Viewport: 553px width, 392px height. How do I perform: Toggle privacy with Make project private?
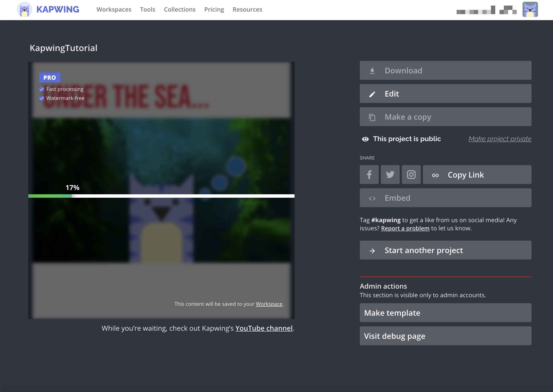pos(500,139)
